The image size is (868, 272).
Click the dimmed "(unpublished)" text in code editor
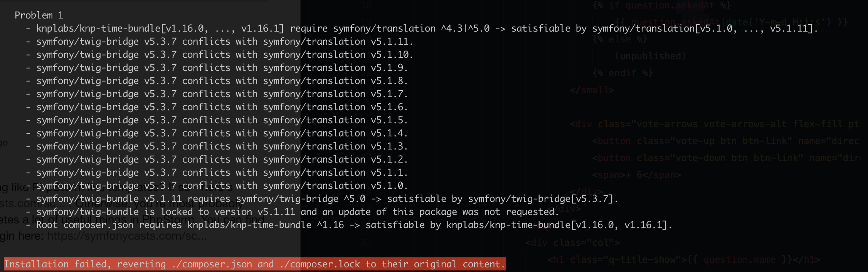650,56
